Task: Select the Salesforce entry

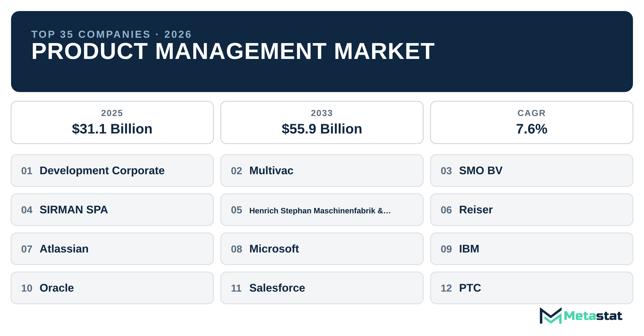Action: (322, 288)
